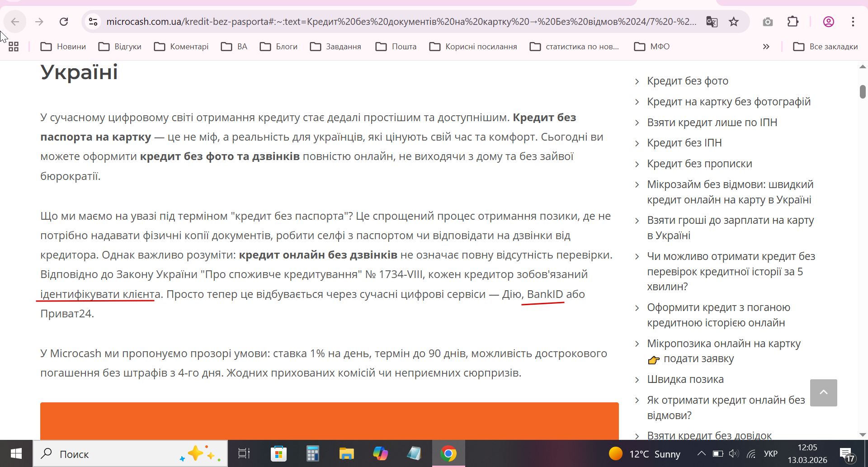The image size is (868, 467).
Task: Open clock and calendar 12:05
Action: [807, 453]
